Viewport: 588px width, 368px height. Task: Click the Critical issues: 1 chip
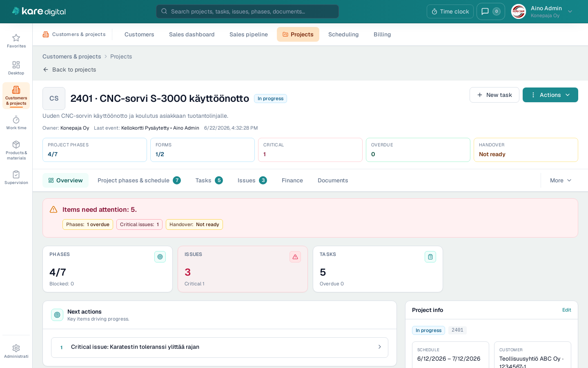[x=139, y=224]
